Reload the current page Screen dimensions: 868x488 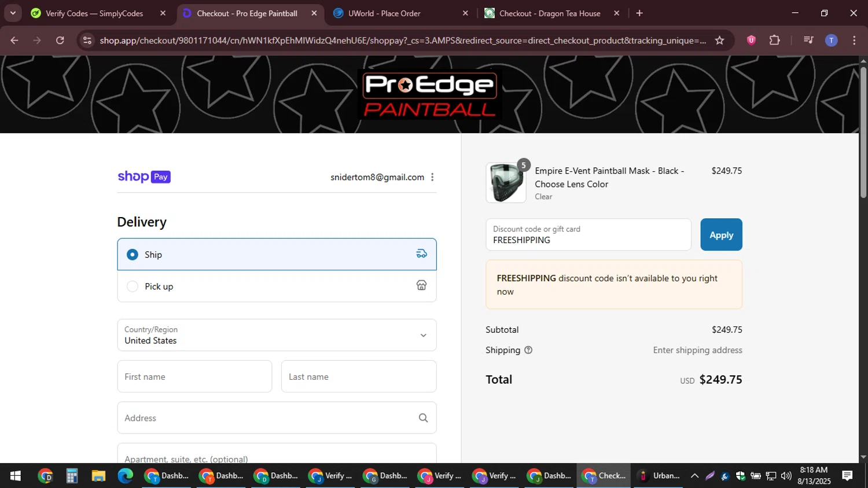[60, 41]
